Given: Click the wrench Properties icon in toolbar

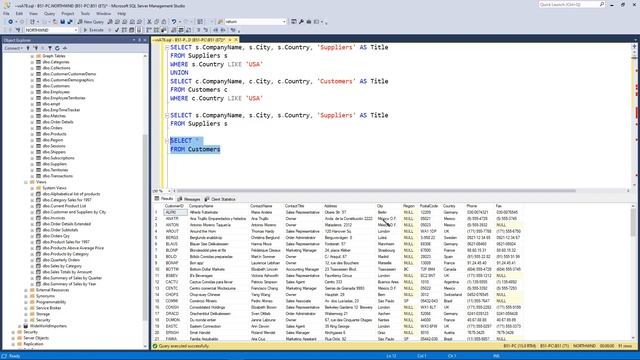Looking at the screenshot, I should point(301,22).
